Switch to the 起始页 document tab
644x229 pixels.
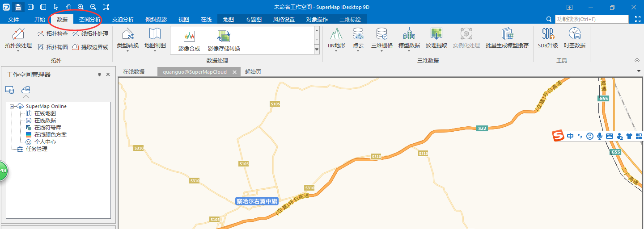pos(253,71)
